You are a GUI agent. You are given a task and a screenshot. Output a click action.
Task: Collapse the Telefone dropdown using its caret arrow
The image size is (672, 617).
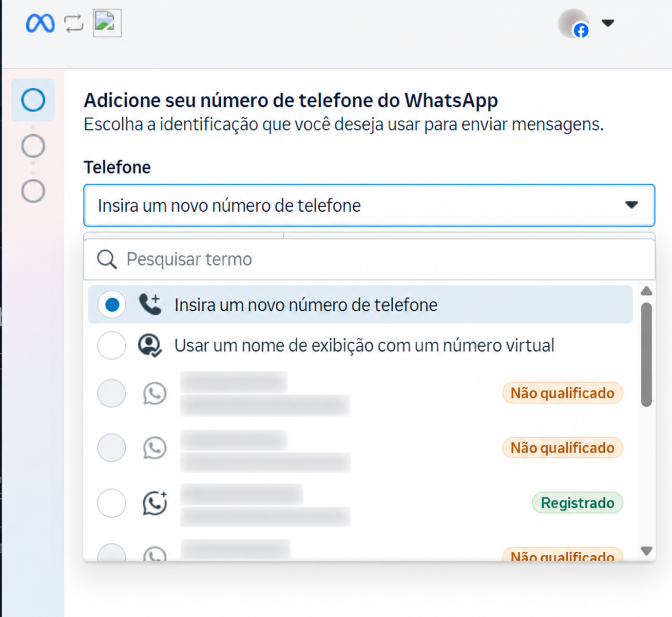pos(631,205)
